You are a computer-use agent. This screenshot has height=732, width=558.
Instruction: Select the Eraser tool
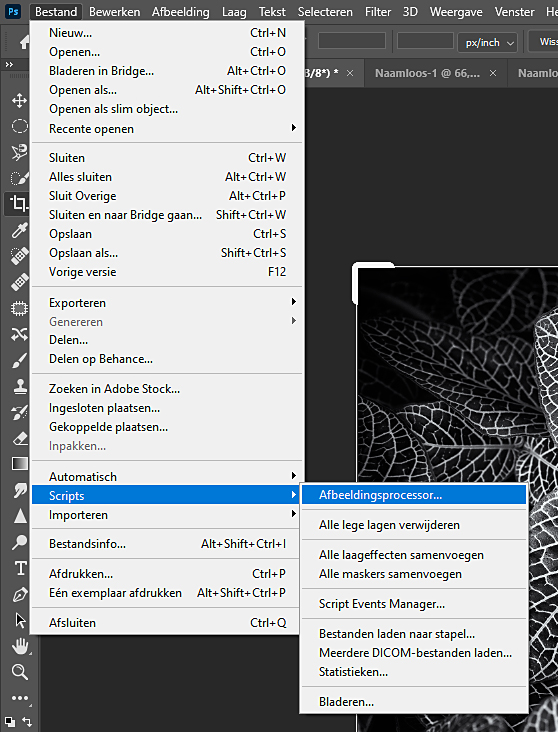(x=19, y=438)
